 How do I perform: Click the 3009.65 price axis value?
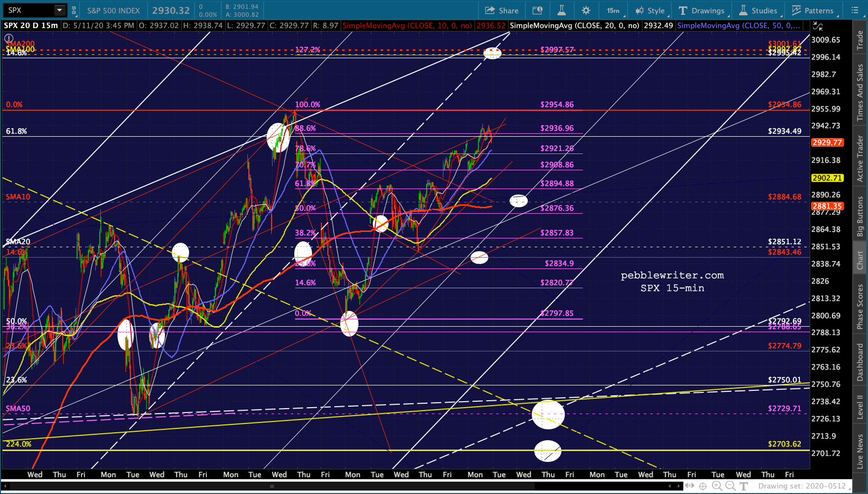click(826, 40)
